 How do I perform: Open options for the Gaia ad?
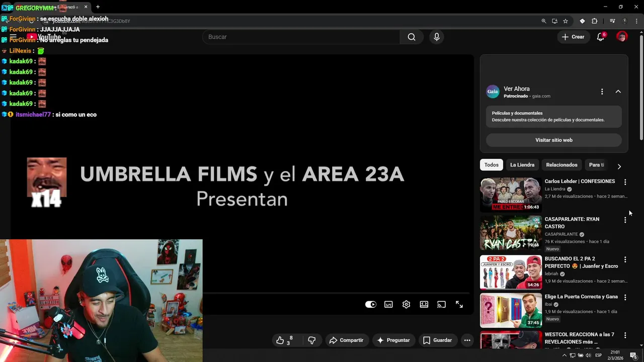tap(602, 92)
